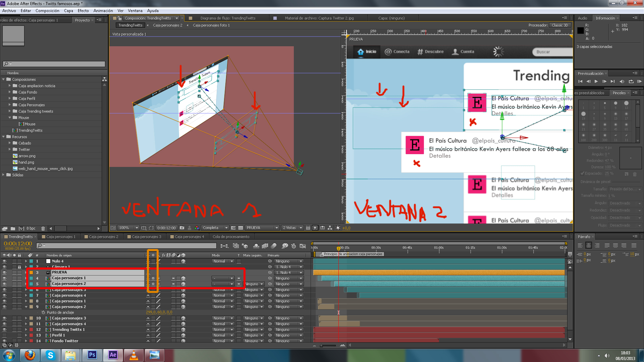Screen dimensions: 644x362
Task: Toggle visibility of the Perfil 1 layer
Action: point(4,335)
